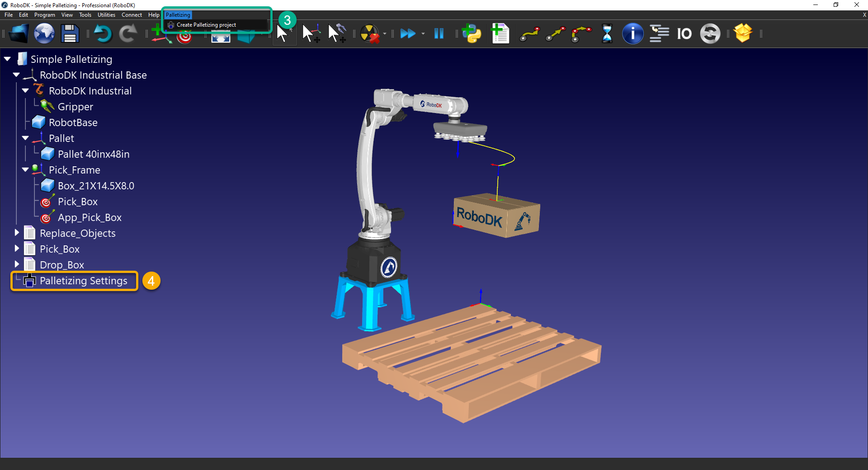Insert a circular move instruction
Image resolution: width=868 pixels, height=470 pixels.
coord(581,33)
